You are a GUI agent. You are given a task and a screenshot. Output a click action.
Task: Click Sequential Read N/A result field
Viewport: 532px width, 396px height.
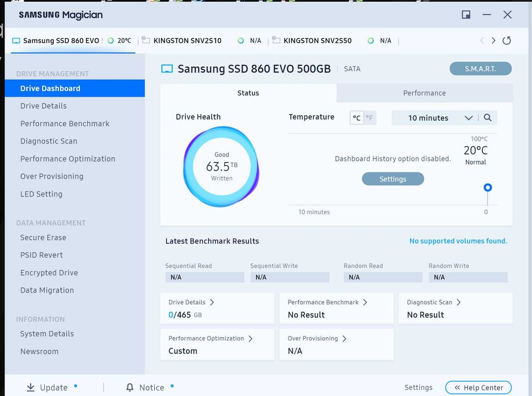(205, 278)
